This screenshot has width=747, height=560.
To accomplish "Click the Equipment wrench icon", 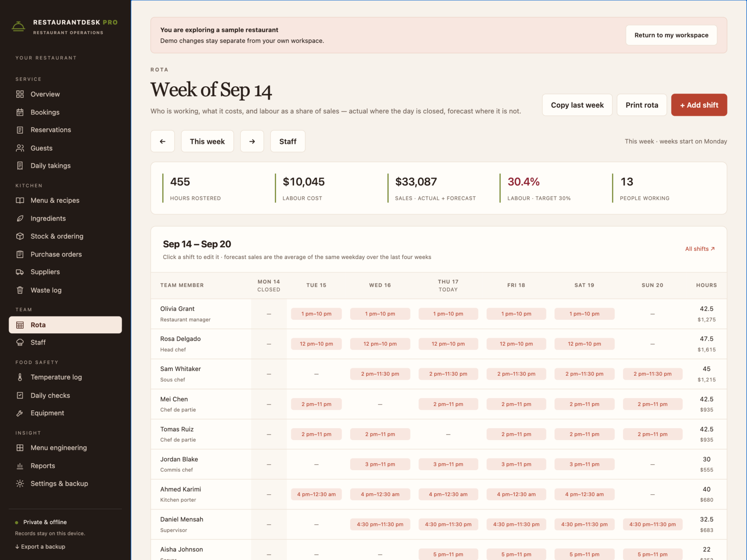I will click(x=20, y=413).
